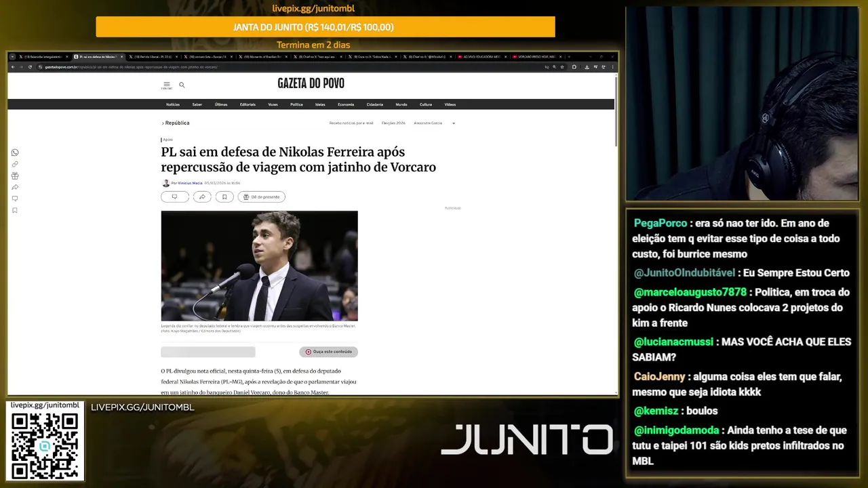Click the comment pill button under byline

174,197
